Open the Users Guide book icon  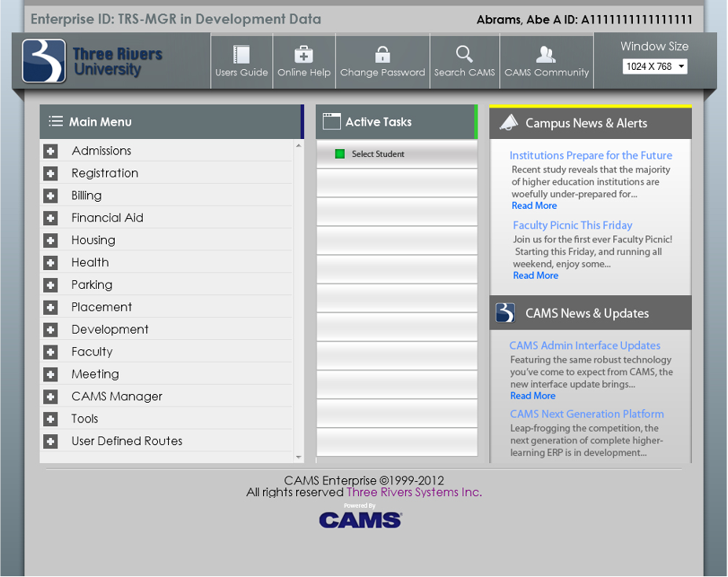[x=241, y=54]
